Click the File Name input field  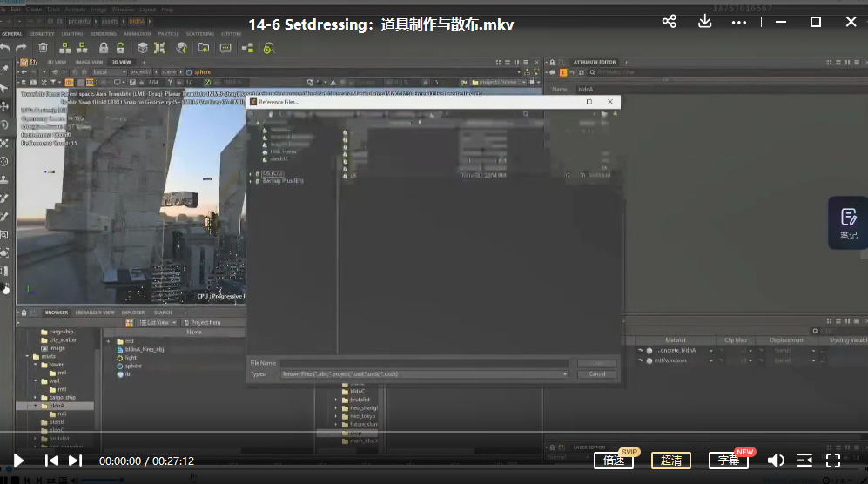coord(423,363)
